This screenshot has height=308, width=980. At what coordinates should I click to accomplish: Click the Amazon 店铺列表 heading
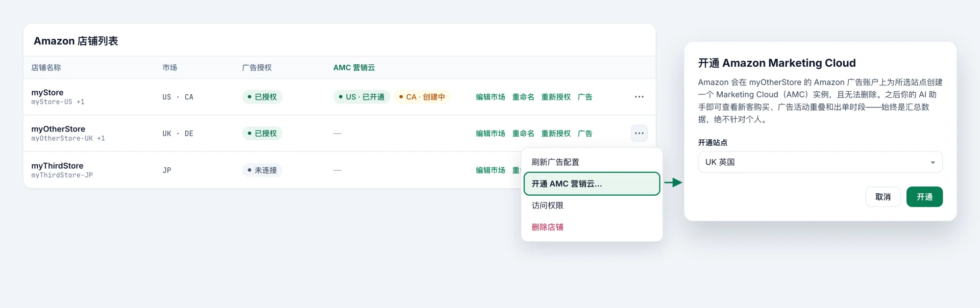76,41
